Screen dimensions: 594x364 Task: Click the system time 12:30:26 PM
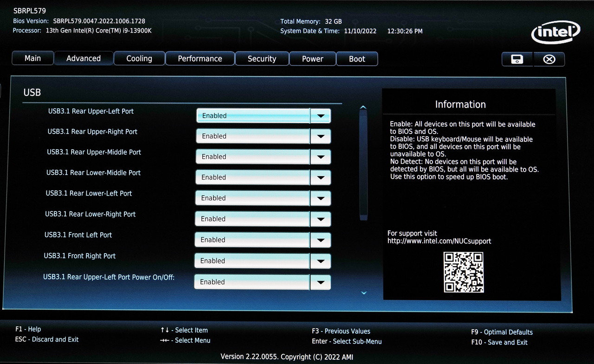pyautogui.click(x=405, y=31)
